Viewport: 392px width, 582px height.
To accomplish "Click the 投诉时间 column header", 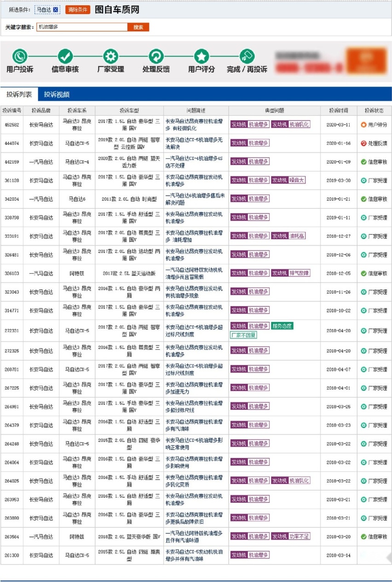I will (339, 110).
